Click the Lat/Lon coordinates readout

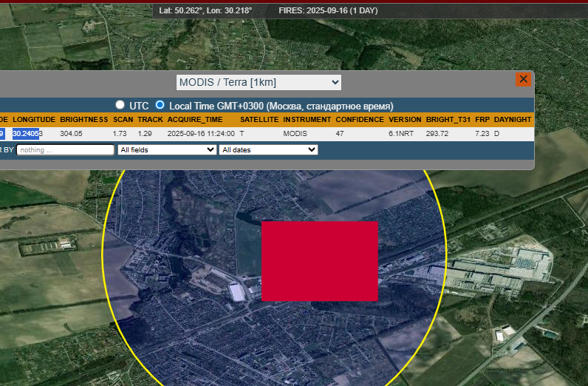coord(205,10)
